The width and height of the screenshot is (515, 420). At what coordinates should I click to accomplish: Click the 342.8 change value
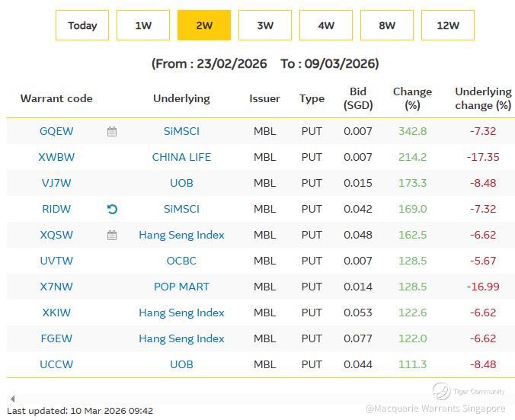[x=412, y=131]
